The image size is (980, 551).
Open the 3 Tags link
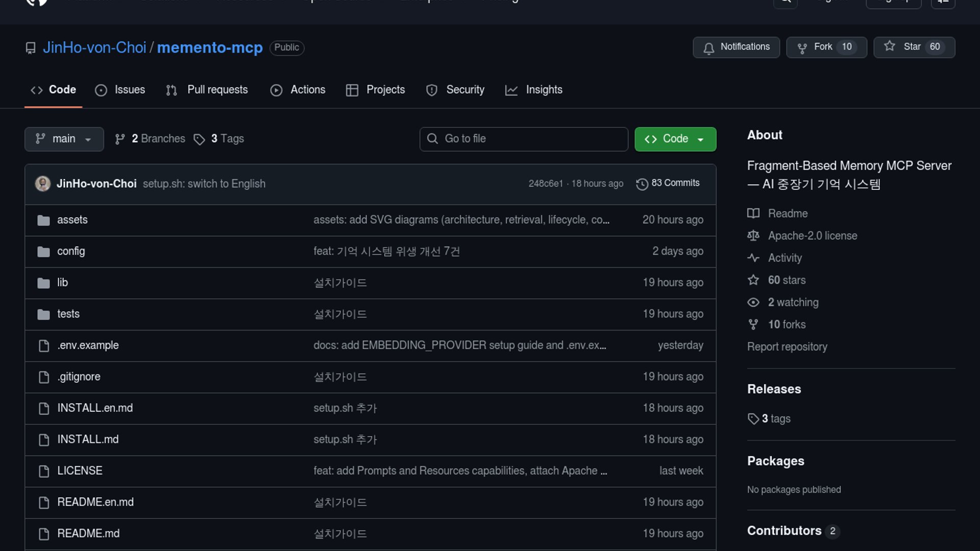point(219,139)
